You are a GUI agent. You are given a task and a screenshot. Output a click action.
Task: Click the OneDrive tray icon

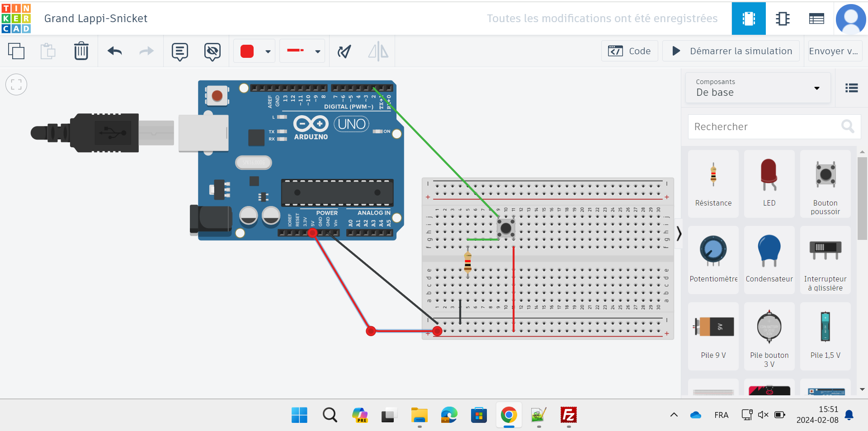pyautogui.click(x=696, y=415)
